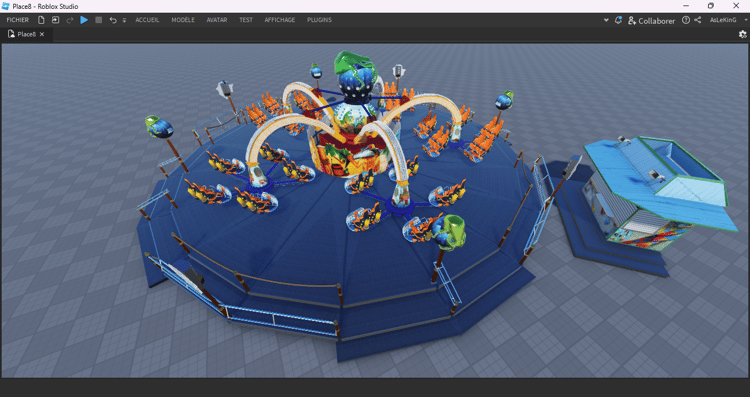Click the Share icon
The image size is (750, 397).
[698, 20]
